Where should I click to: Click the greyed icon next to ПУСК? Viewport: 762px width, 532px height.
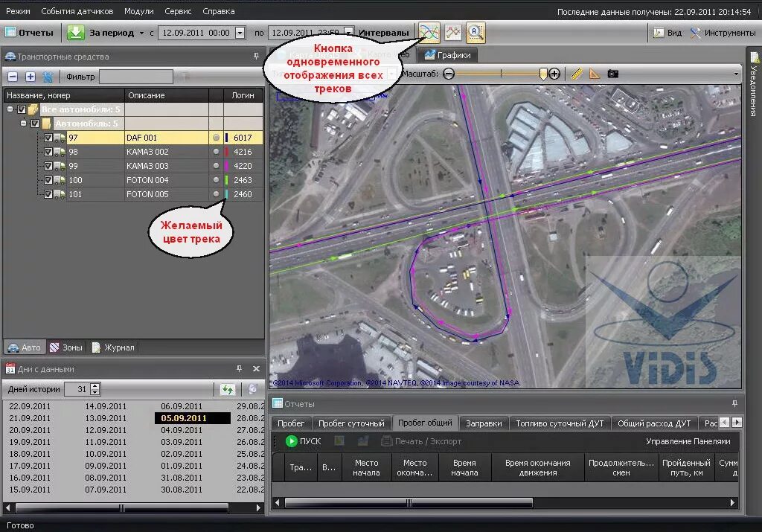[x=339, y=441]
